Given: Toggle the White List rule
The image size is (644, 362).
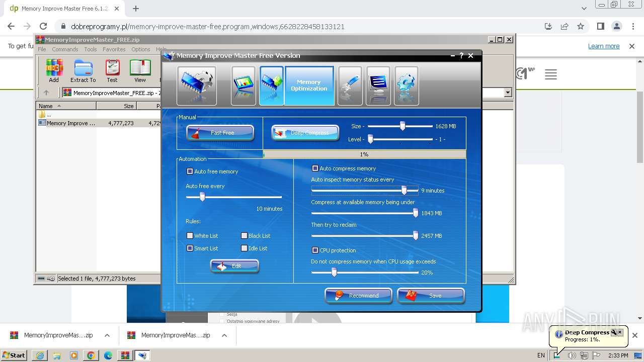Looking at the screenshot, I should pos(190,236).
